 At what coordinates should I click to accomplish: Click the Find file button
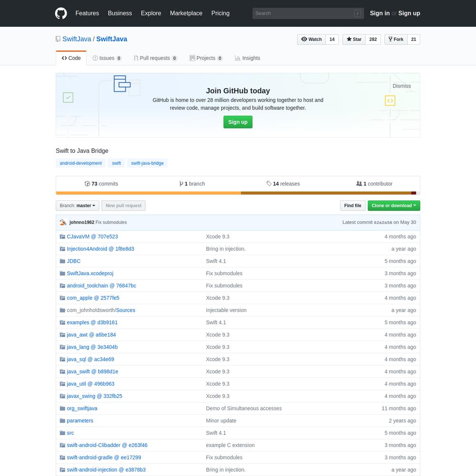click(353, 206)
